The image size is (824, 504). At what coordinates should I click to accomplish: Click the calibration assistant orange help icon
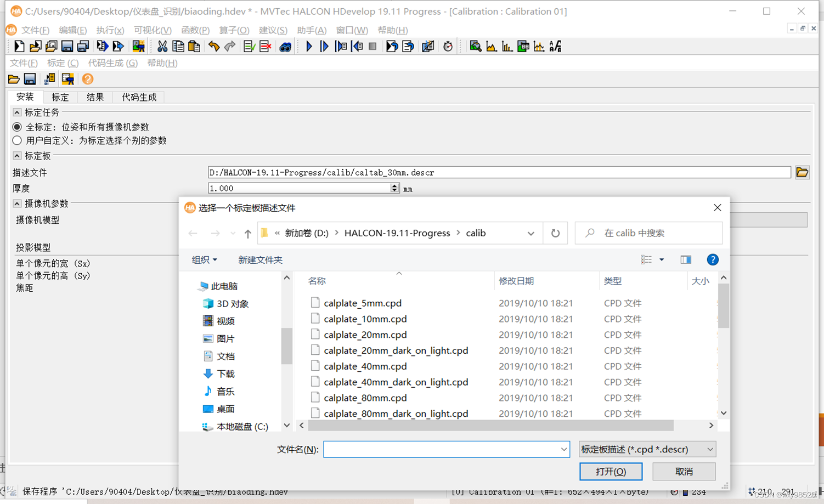click(87, 79)
